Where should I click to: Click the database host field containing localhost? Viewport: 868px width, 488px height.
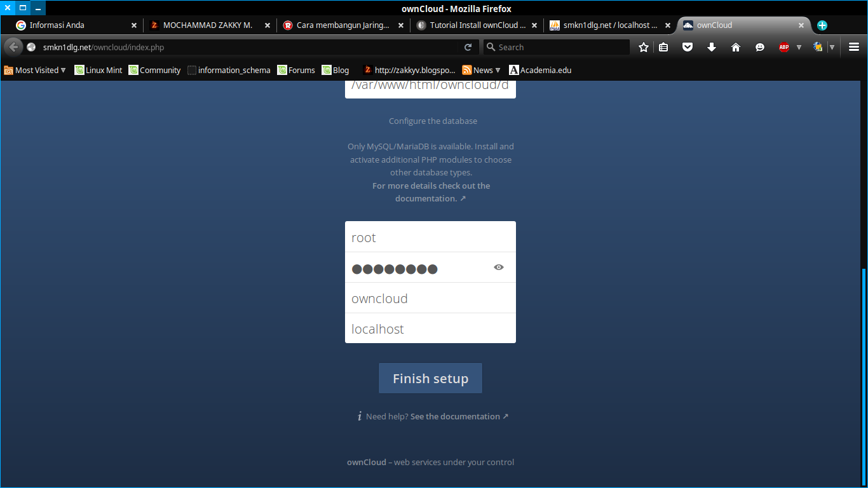coord(430,329)
